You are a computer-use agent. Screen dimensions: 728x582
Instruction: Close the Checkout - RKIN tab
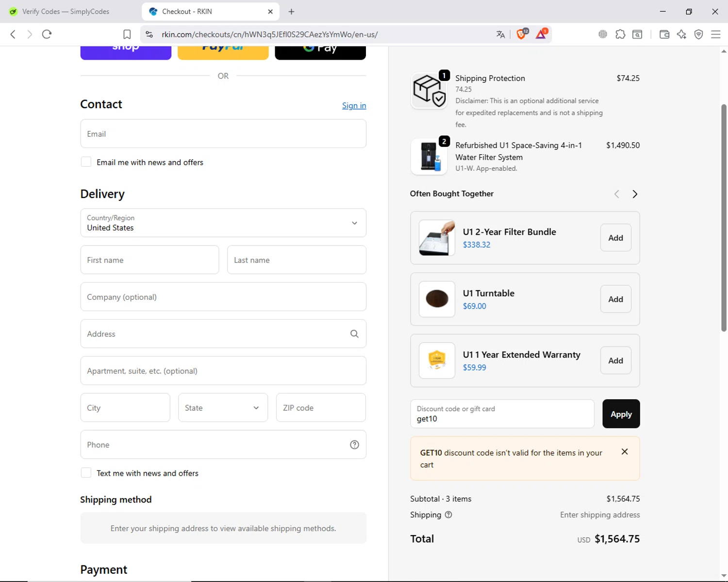coord(270,12)
